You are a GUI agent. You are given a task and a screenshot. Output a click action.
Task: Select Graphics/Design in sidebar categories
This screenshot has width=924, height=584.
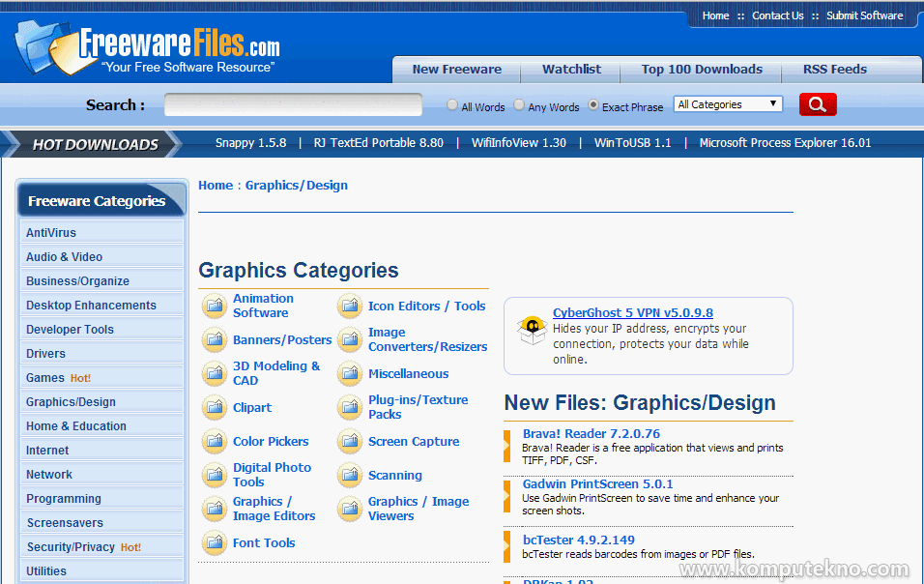[x=101, y=401]
